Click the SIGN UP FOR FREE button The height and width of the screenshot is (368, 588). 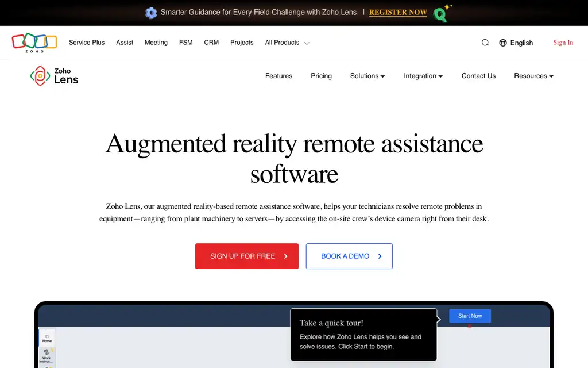pyautogui.click(x=247, y=256)
